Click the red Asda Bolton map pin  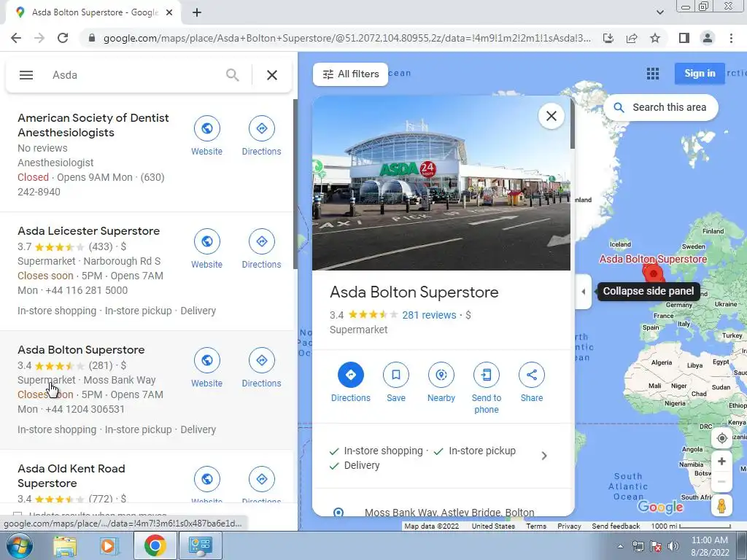click(x=653, y=274)
